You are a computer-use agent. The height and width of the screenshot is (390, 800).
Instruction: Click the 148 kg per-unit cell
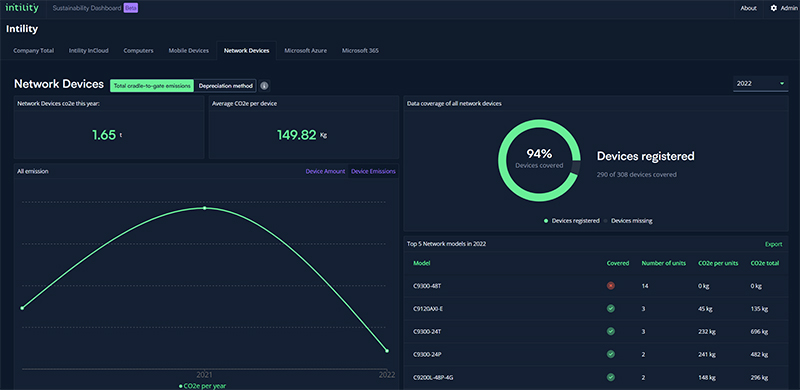click(707, 377)
